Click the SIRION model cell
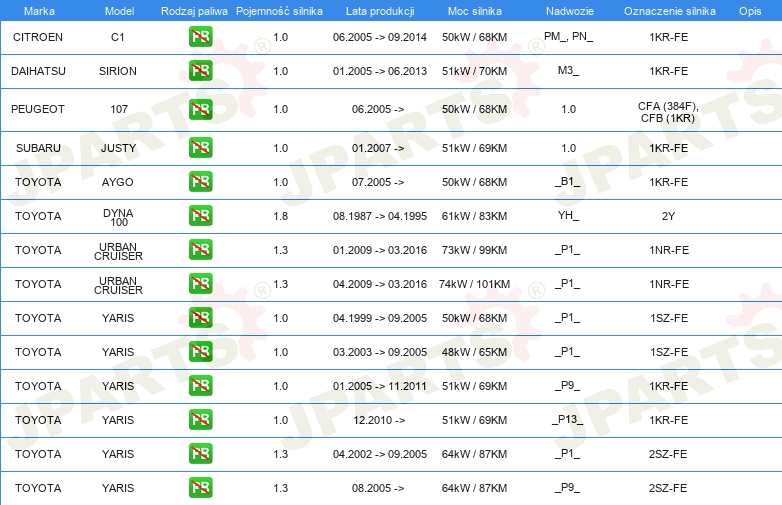782x505 pixels. [118, 71]
